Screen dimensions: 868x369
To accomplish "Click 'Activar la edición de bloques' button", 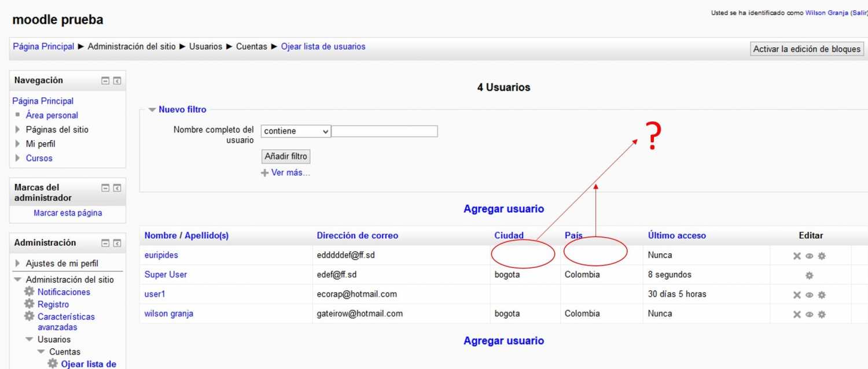I will [x=807, y=49].
